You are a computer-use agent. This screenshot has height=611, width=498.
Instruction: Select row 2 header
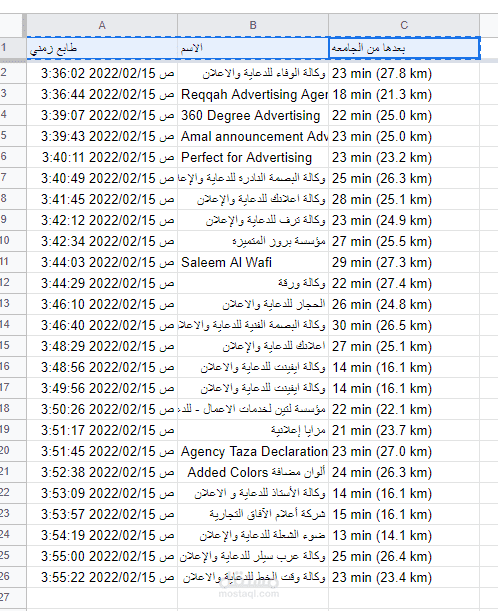[13, 73]
